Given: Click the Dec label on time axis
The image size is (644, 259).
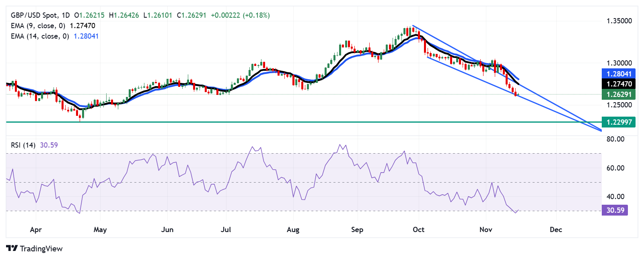Looking at the screenshot, I should click(x=556, y=230).
